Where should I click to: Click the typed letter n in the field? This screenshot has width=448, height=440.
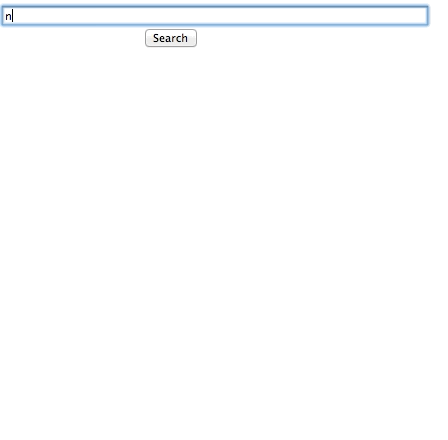pyautogui.click(x=8, y=16)
